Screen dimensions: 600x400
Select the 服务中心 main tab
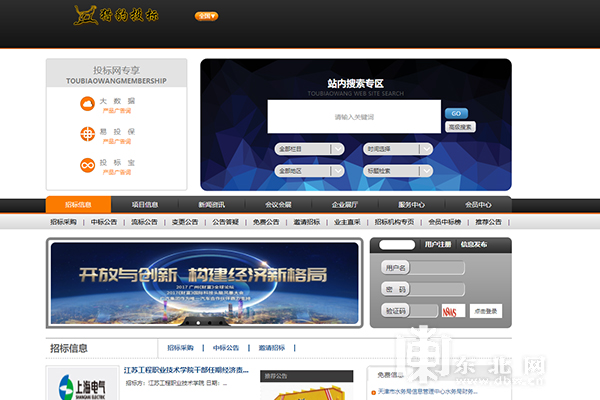coord(411,204)
